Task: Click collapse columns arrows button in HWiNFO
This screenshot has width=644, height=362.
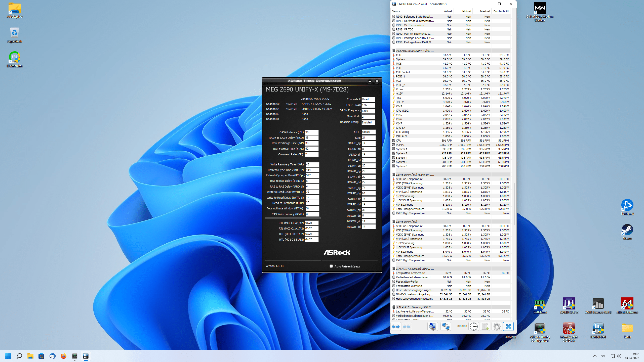Action: (407, 327)
